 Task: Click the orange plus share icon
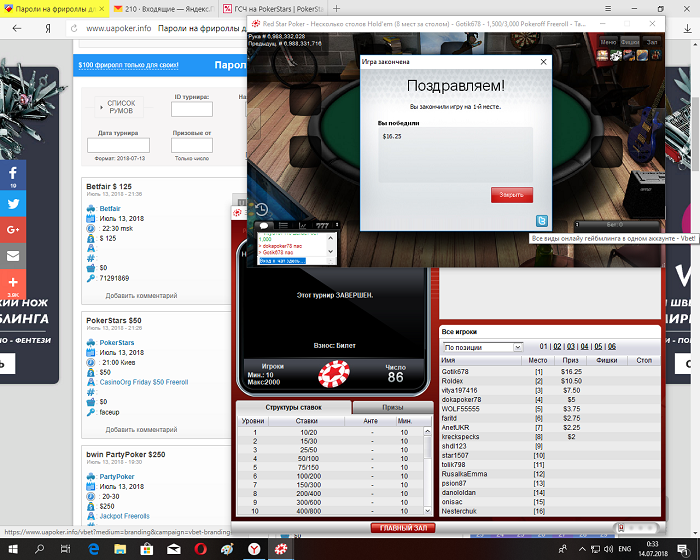pos(13,284)
